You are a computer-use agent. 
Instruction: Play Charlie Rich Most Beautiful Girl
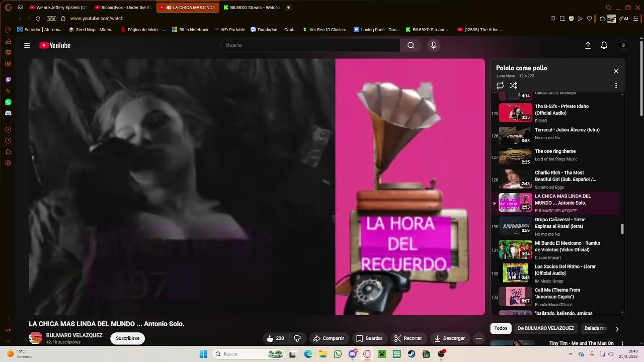pyautogui.click(x=557, y=179)
